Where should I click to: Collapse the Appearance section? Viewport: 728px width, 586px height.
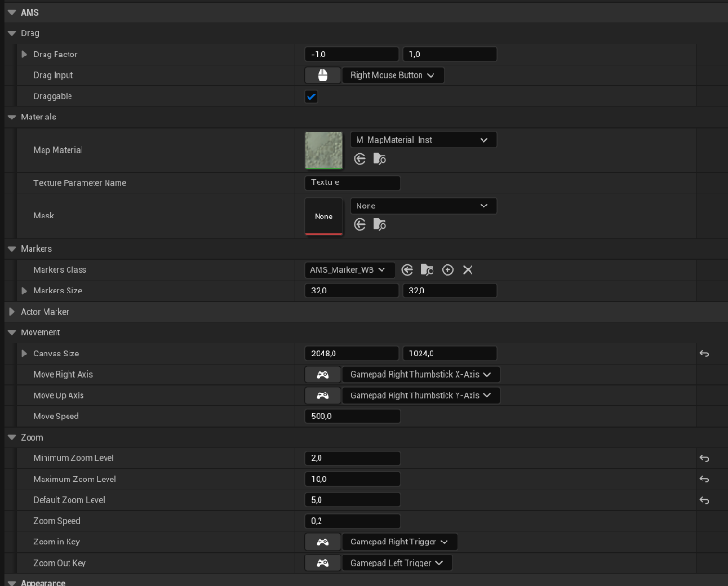[12, 582]
